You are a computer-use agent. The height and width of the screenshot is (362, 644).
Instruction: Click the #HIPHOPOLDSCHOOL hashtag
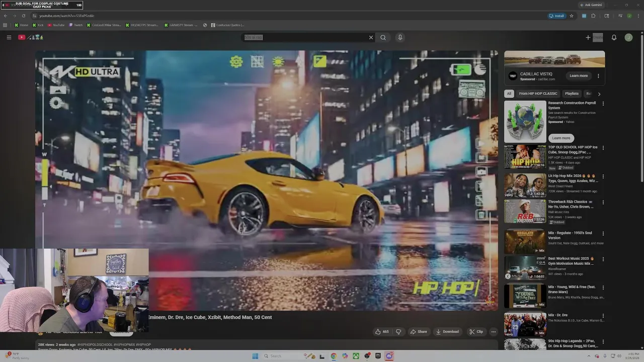point(95,345)
